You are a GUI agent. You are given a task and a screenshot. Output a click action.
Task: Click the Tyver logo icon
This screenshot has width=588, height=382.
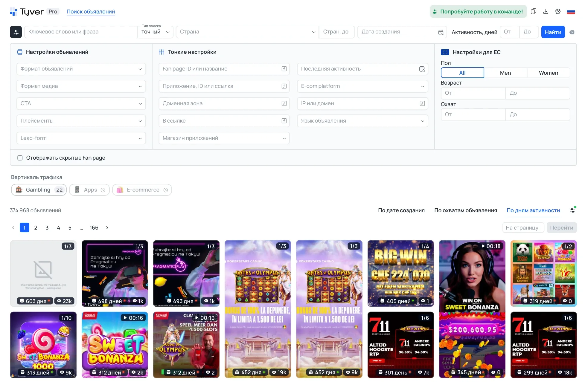(x=13, y=12)
